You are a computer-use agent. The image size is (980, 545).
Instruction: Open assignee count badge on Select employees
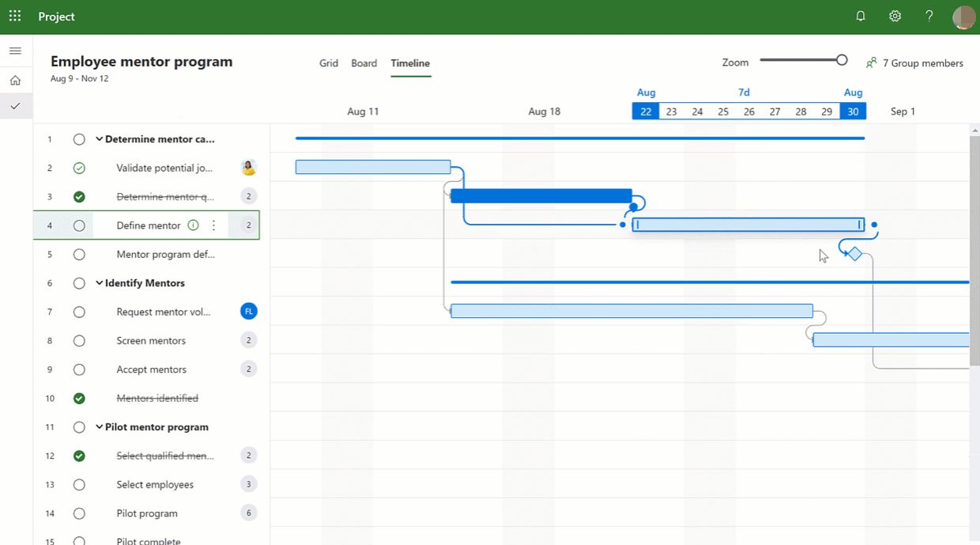pos(249,484)
